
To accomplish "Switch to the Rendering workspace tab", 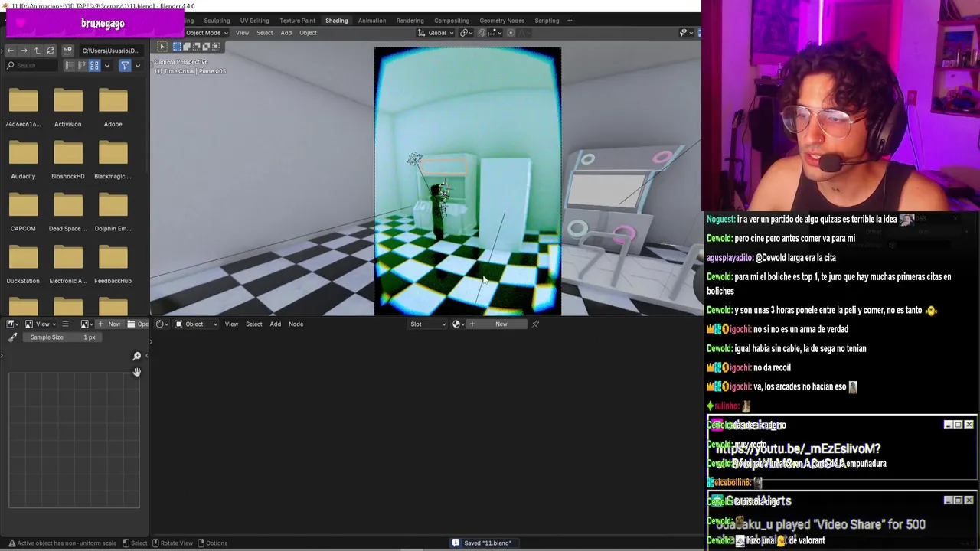I will (x=410, y=21).
